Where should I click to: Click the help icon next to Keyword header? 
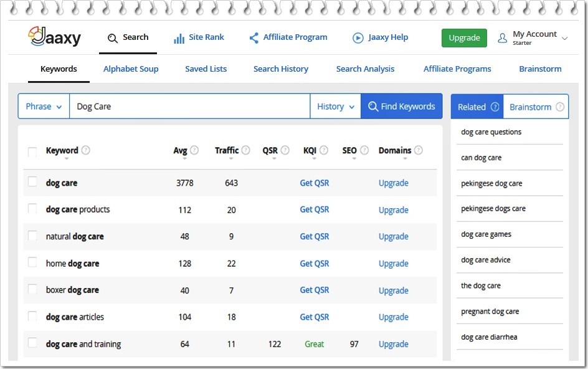click(x=86, y=150)
